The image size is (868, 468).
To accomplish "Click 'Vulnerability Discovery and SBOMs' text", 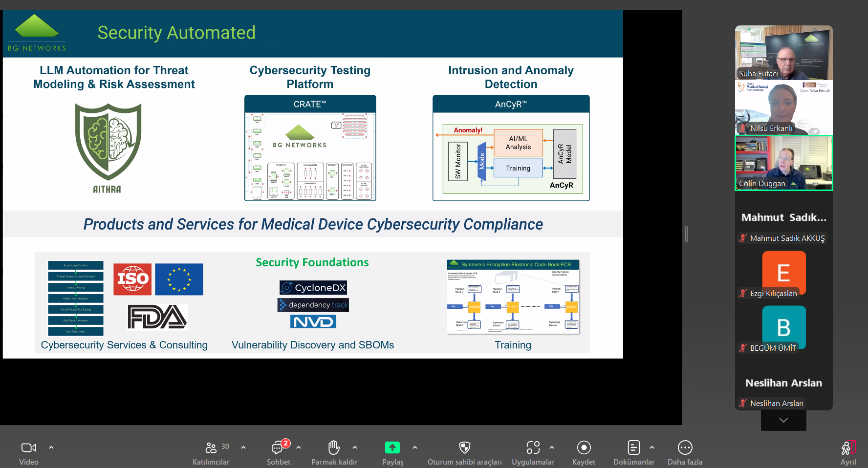I will 313,345.
